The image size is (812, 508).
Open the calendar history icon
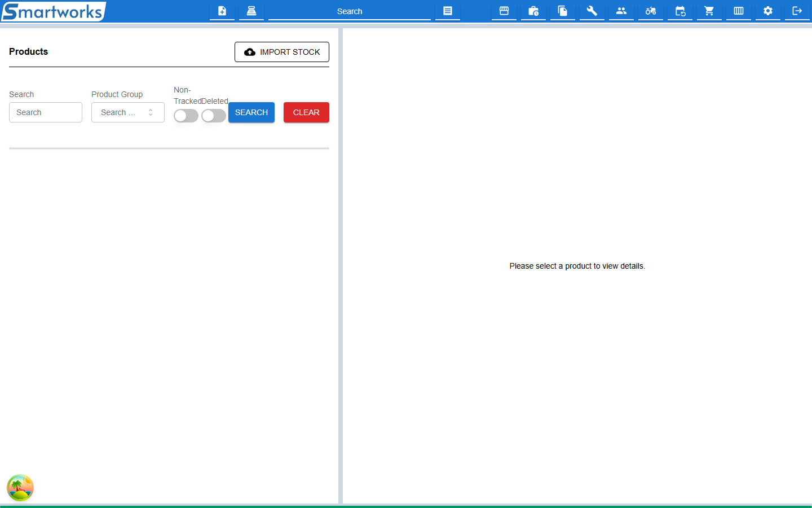pyautogui.click(x=680, y=11)
